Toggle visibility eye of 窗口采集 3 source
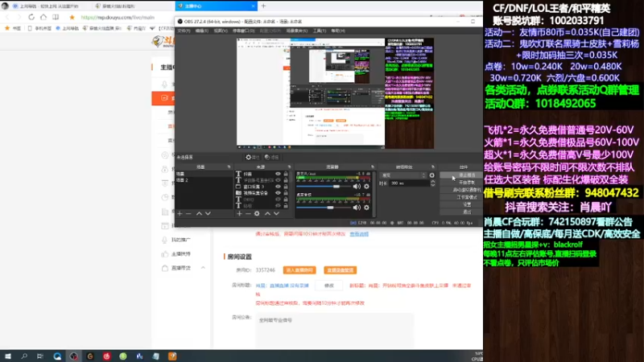The height and width of the screenshot is (362, 644). (x=278, y=187)
